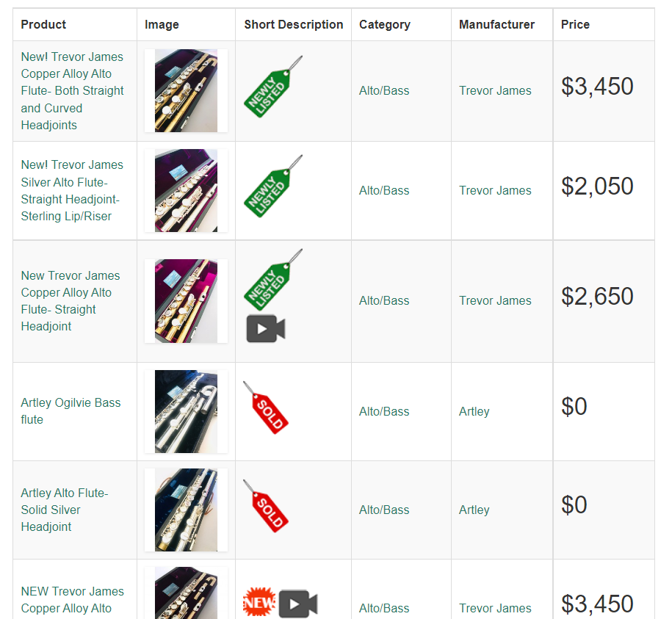Click the video camera icon next to NEW badge
Screen dimensions: 672x619
click(x=298, y=604)
